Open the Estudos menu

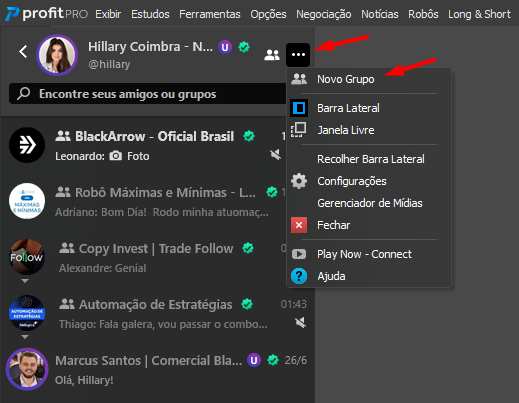[x=150, y=14]
